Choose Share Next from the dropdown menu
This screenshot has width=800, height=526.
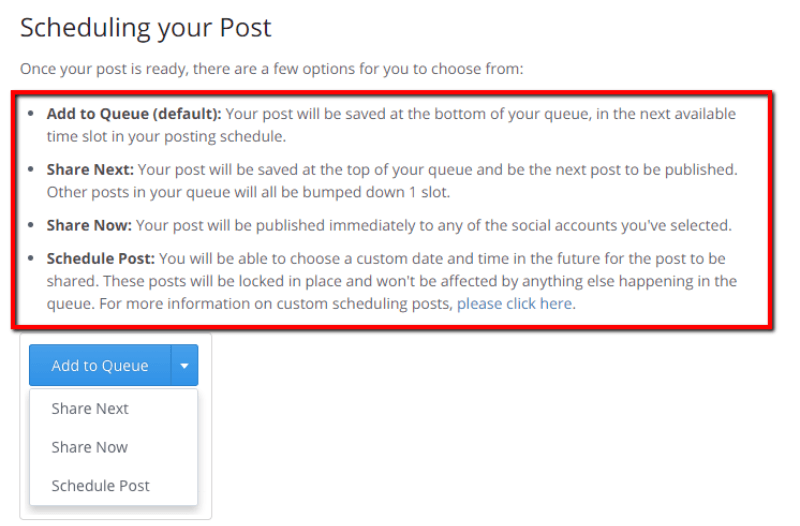(90, 408)
